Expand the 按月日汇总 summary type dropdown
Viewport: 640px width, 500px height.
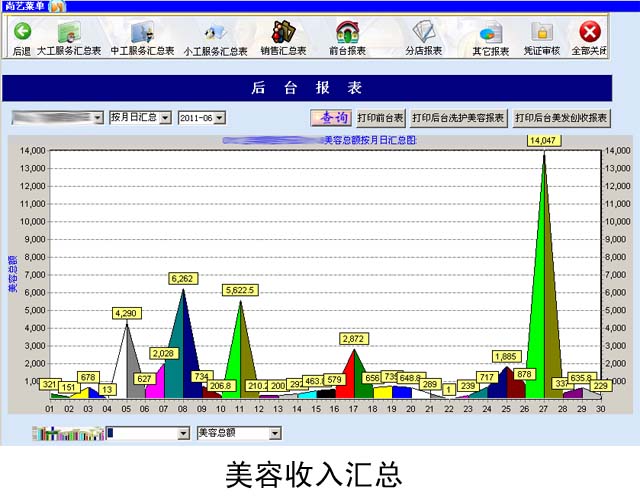tap(165, 118)
